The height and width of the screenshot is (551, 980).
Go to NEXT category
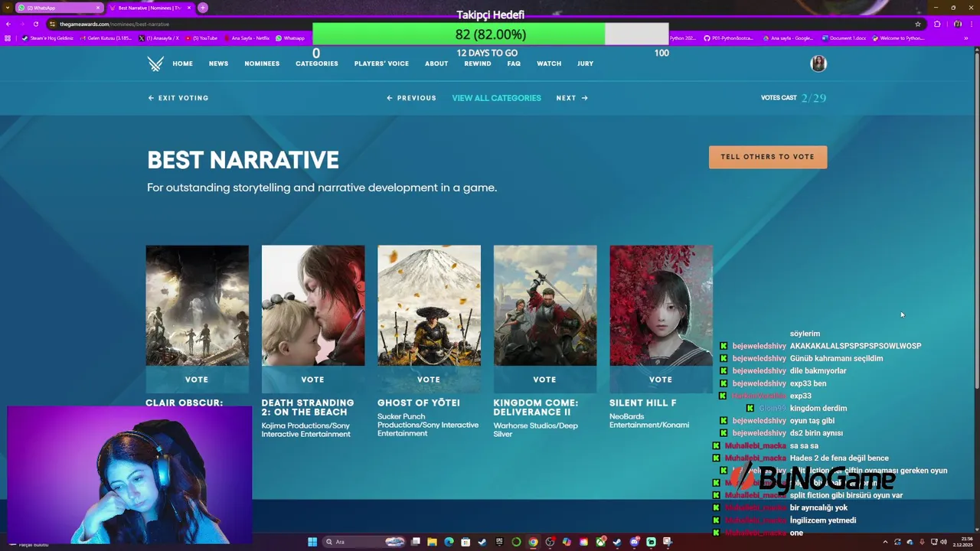pyautogui.click(x=572, y=98)
